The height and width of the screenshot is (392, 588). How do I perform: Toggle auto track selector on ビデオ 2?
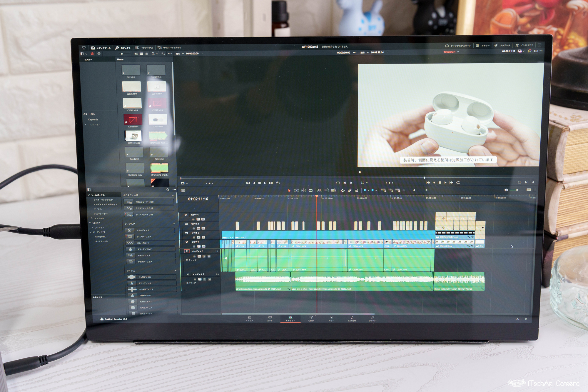coord(199,237)
